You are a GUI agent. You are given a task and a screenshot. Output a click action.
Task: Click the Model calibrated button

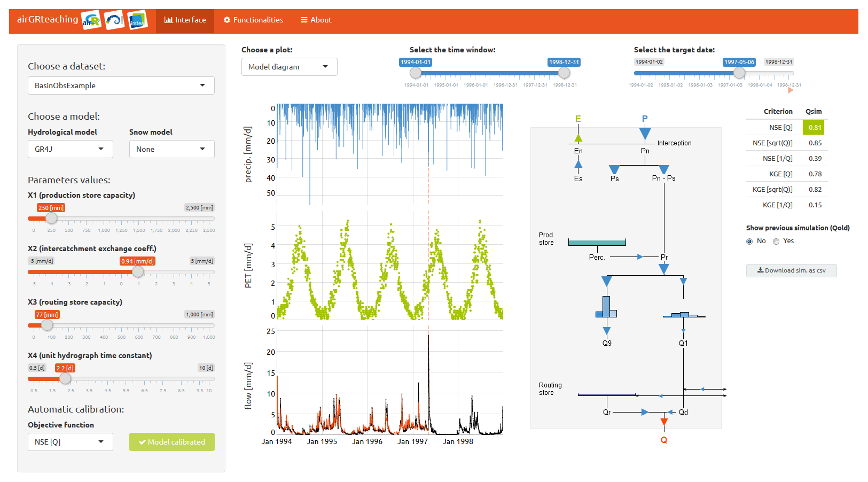tap(171, 442)
